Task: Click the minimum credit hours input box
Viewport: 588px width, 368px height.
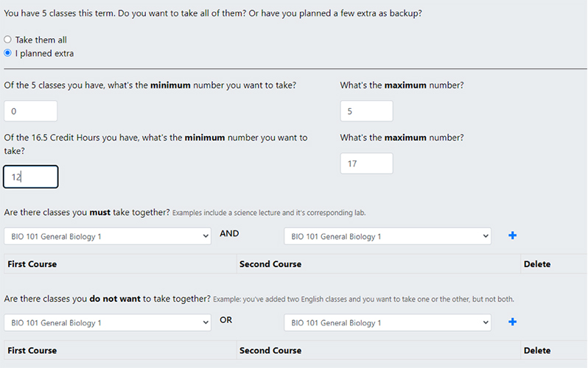Action: pyautogui.click(x=30, y=177)
